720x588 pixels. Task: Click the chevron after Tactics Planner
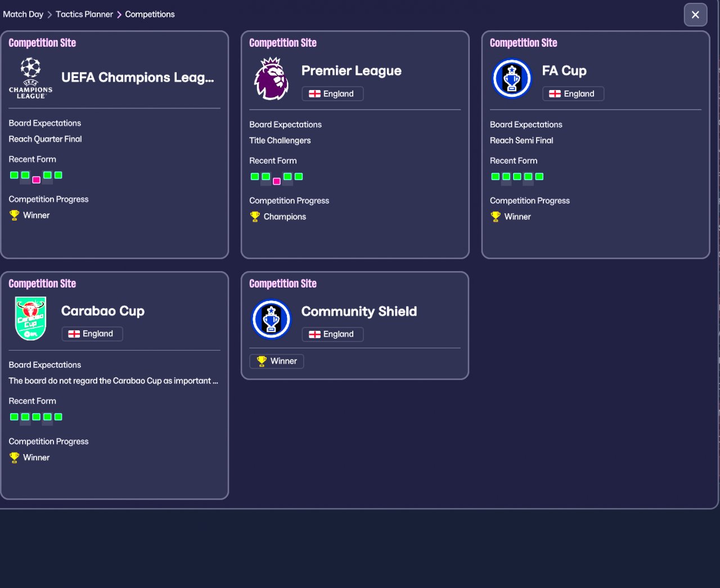[119, 15]
